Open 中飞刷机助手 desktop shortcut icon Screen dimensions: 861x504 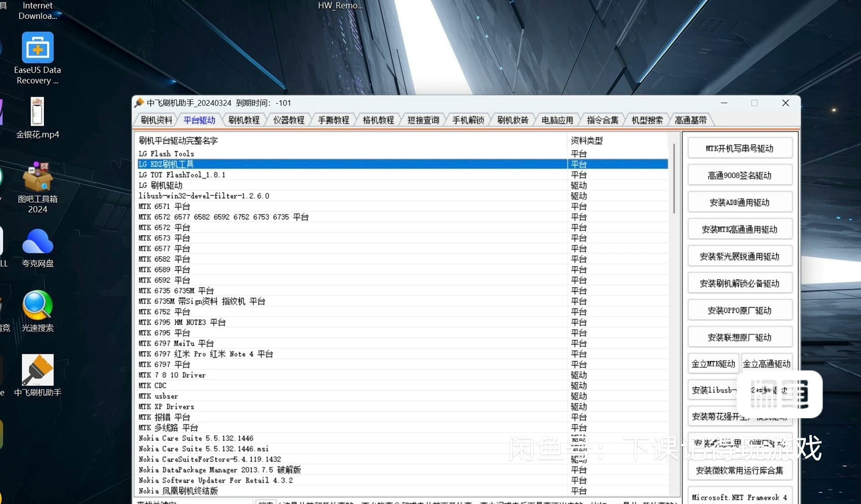[x=37, y=370]
